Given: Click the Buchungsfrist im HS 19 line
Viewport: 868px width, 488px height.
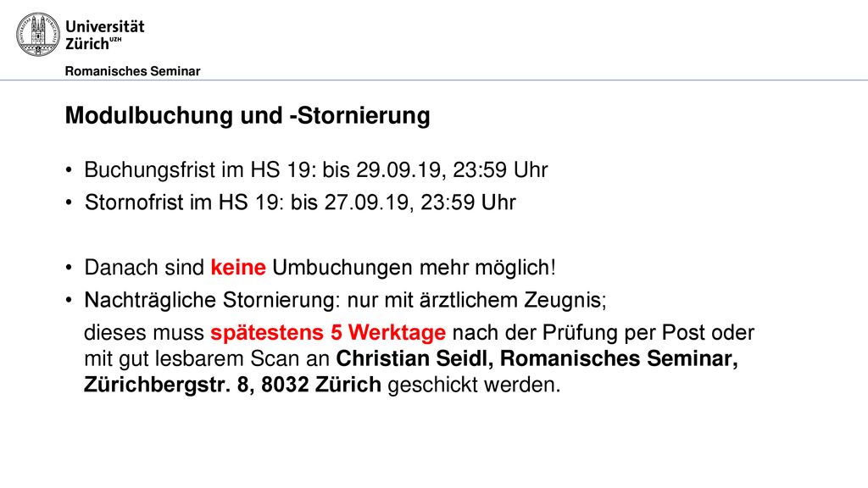Looking at the screenshot, I should click(315, 169).
